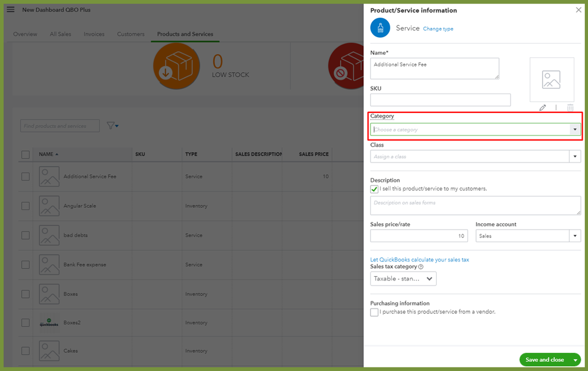Switch to the Overview tab
This screenshot has width=588, height=371.
click(x=25, y=34)
